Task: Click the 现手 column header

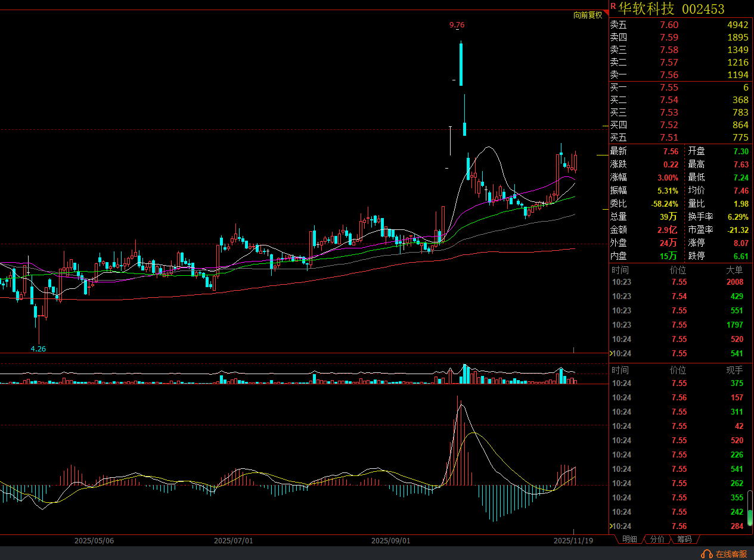Action: tap(734, 370)
